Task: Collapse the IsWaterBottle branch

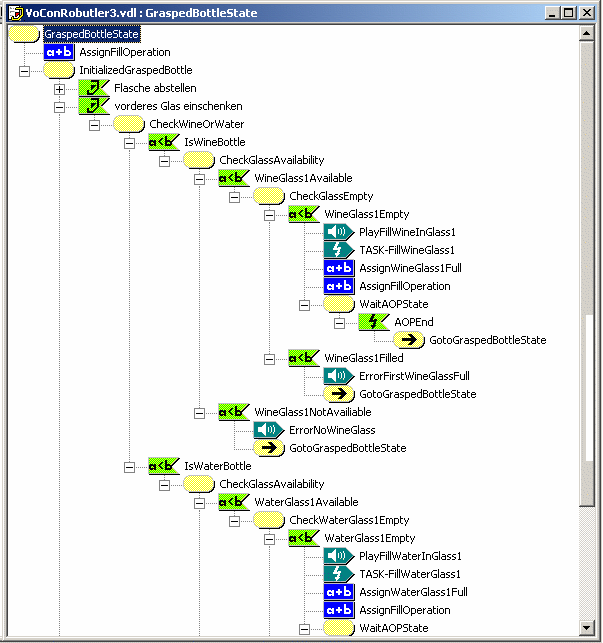Action: click(x=129, y=467)
